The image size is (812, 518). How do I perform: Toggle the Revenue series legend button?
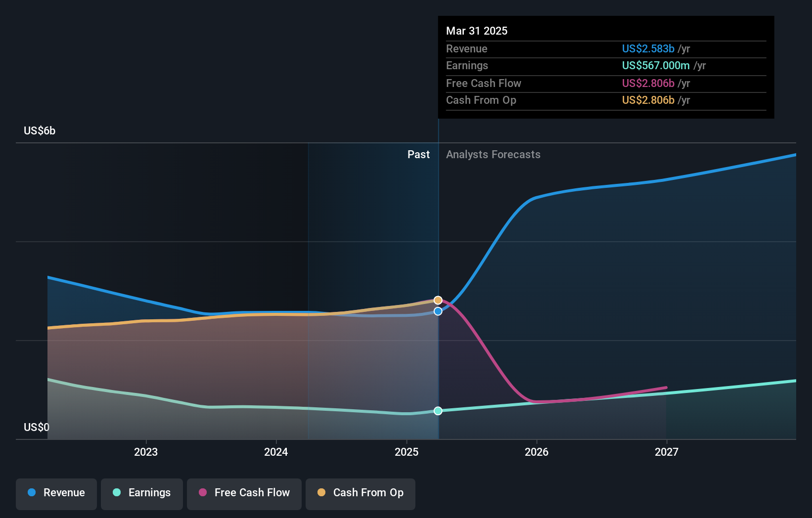tap(56, 494)
